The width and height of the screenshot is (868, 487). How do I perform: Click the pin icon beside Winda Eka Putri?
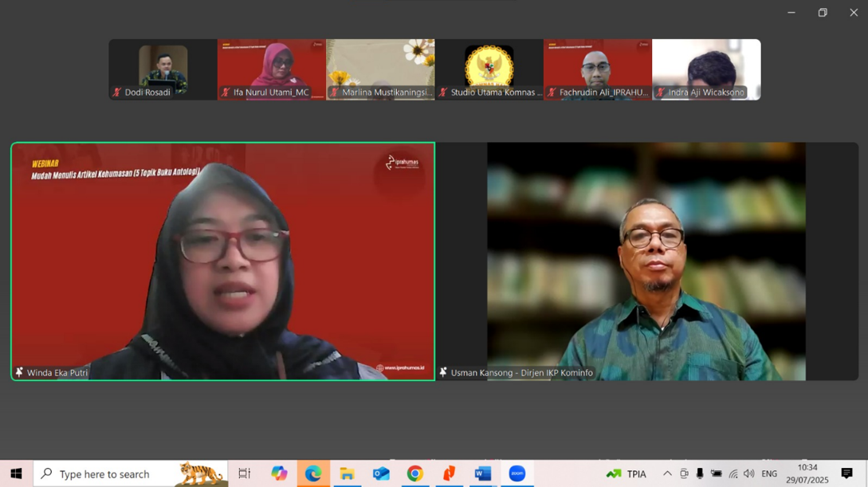[19, 372]
